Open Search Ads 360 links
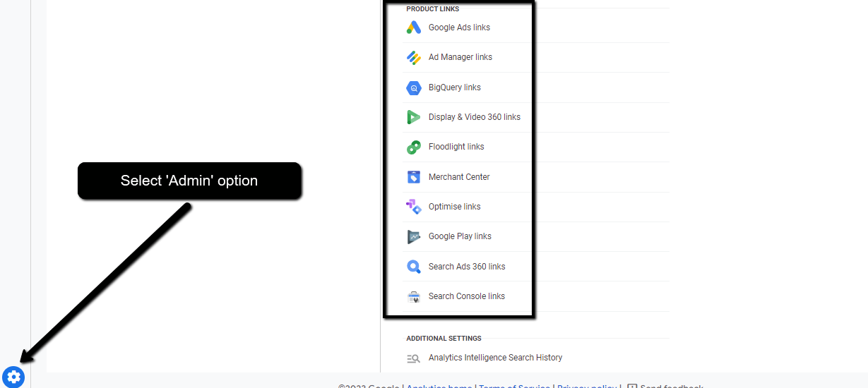The height and width of the screenshot is (388, 868). point(467,267)
